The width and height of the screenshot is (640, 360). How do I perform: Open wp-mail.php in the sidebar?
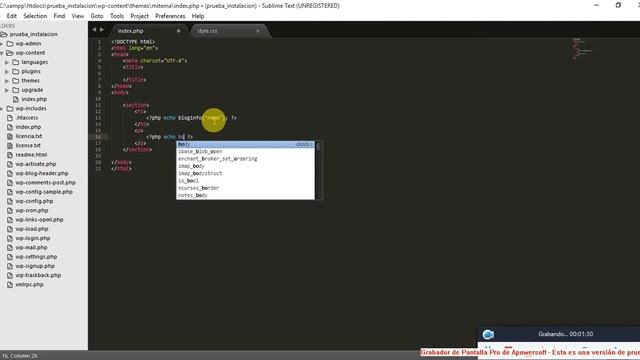(x=31, y=248)
